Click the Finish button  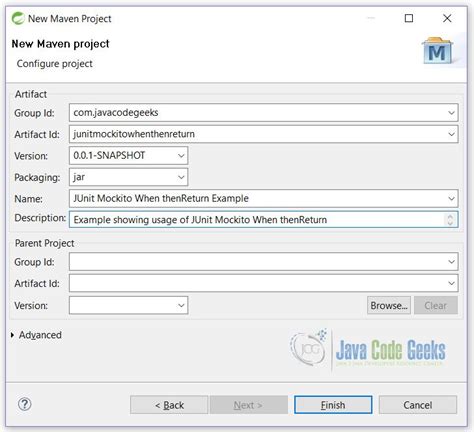333,405
